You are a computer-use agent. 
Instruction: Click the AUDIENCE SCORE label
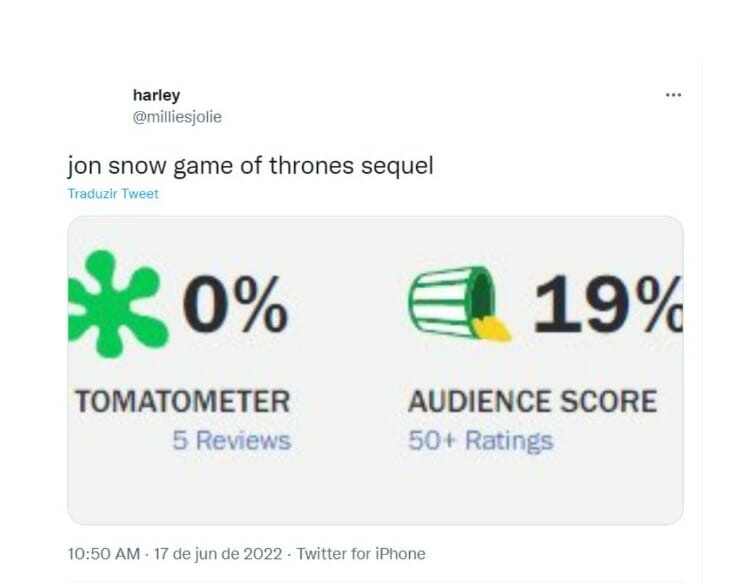click(532, 402)
